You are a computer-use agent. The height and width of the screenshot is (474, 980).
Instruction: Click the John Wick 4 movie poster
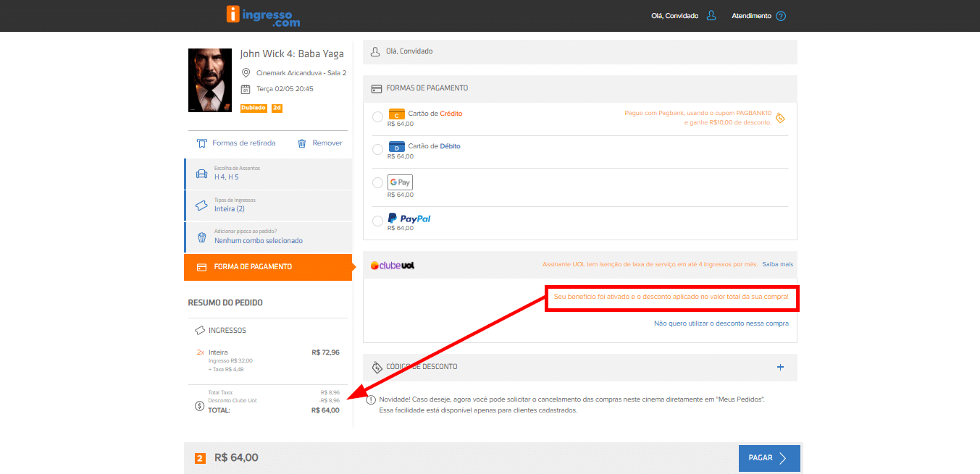tap(209, 80)
